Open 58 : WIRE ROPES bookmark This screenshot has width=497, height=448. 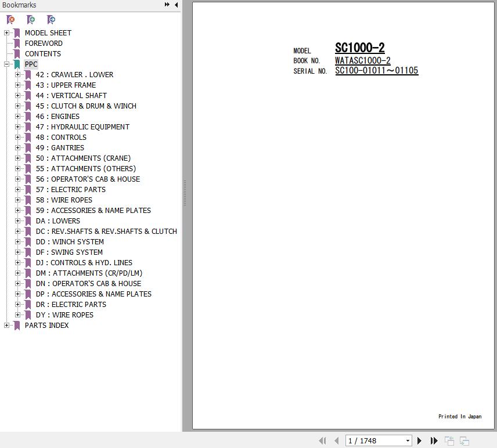point(64,200)
